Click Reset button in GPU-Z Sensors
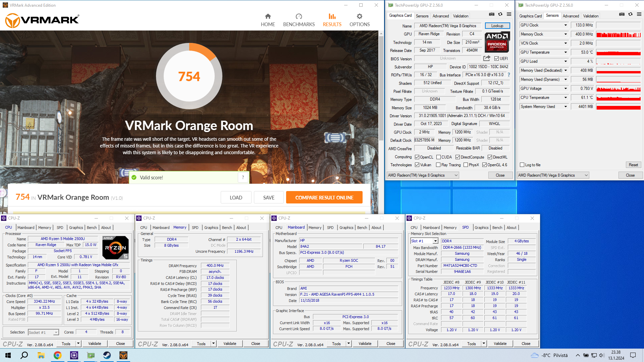 pos(633,165)
